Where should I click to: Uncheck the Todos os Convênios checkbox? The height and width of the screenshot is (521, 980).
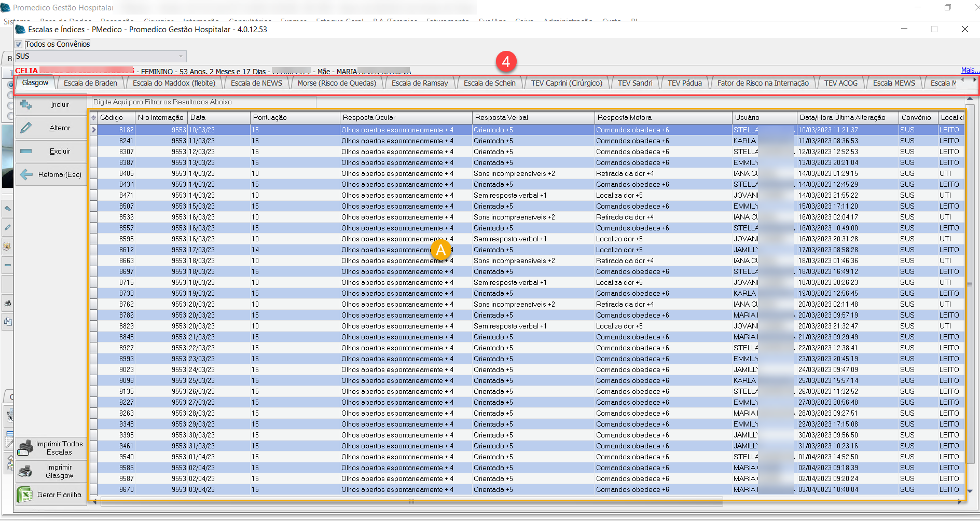point(19,45)
